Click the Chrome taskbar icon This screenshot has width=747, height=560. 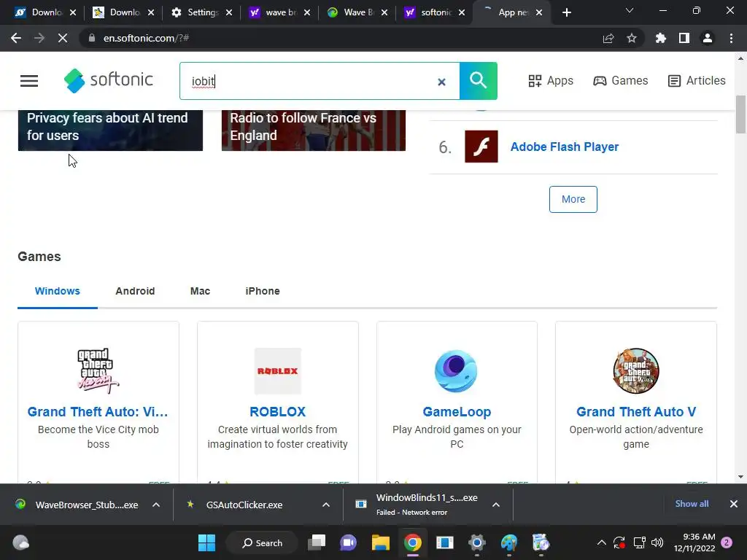pyautogui.click(x=413, y=542)
